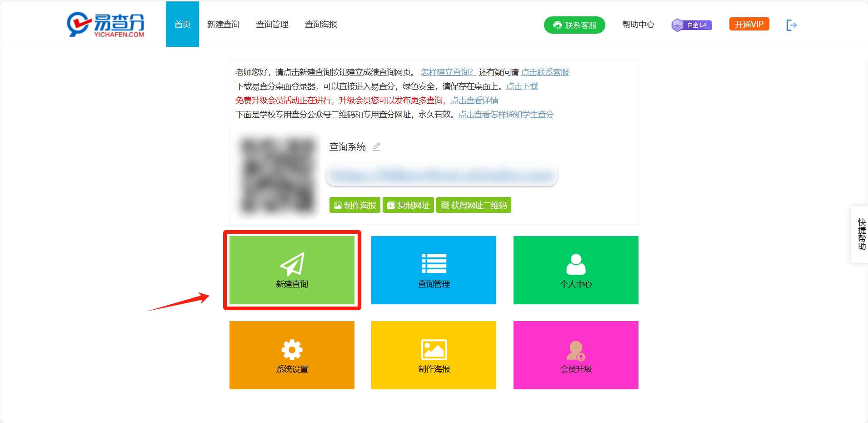Image resolution: width=868 pixels, height=423 pixels.
Task: Click the paper plane 新建查询 tile
Action: coord(292,270)
